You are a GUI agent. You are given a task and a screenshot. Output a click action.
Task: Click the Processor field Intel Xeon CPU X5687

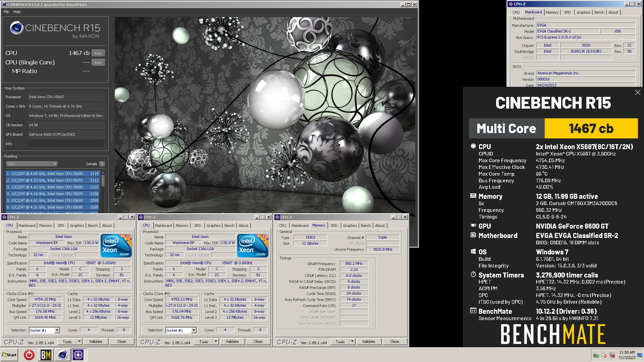point(66,97)
